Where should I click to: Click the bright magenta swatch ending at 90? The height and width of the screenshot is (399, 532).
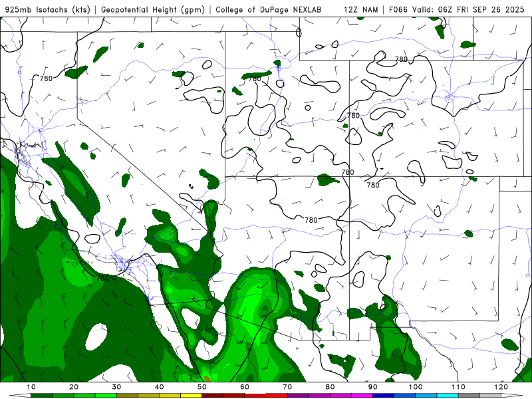pyautogui.click(x=362, y=396)
